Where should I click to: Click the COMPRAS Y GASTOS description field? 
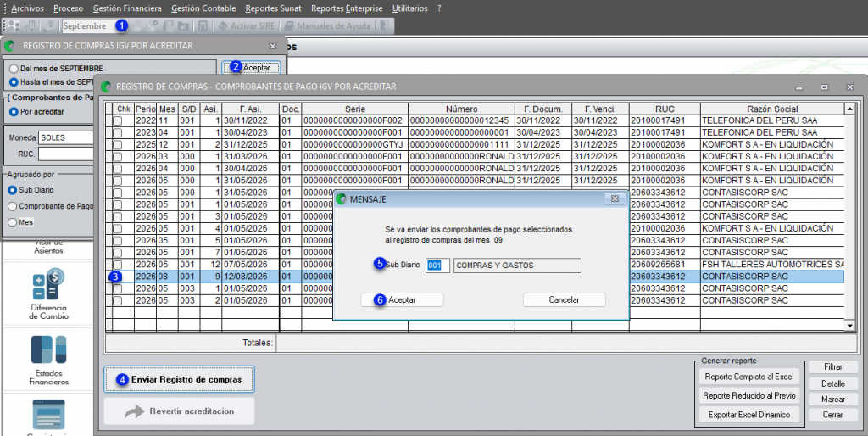coord(517,266)
